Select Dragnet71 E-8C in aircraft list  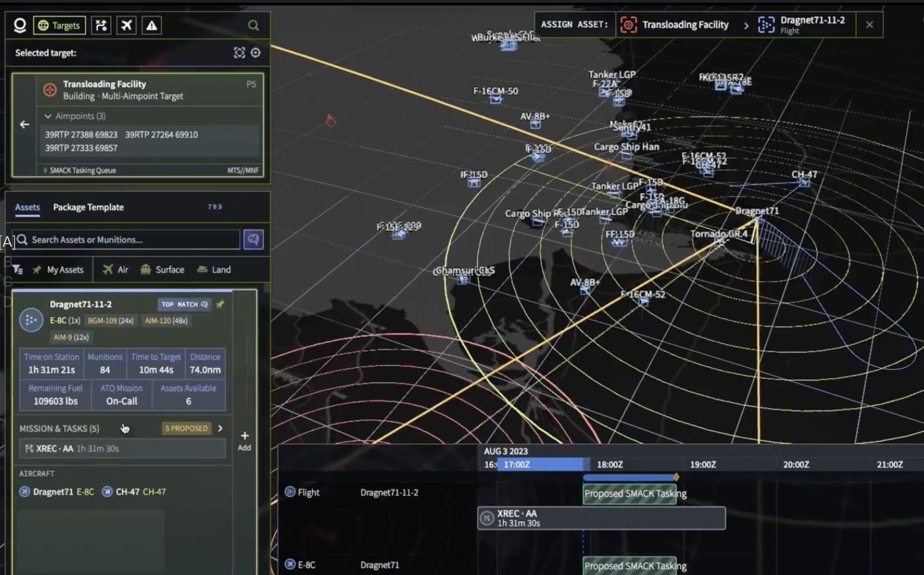(57, 492)
